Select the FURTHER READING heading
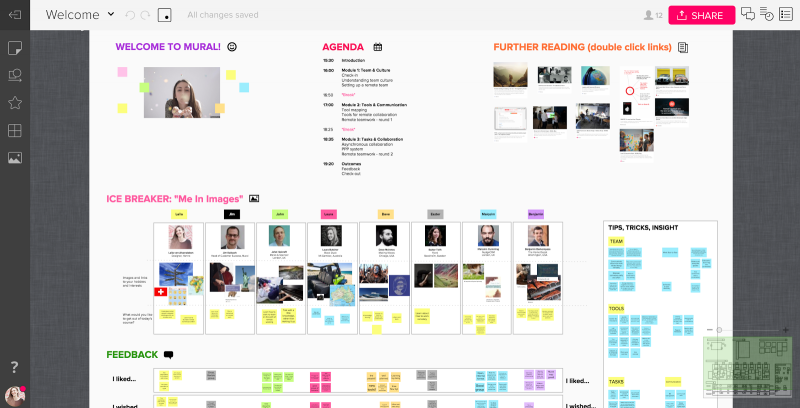 [582, 47]
